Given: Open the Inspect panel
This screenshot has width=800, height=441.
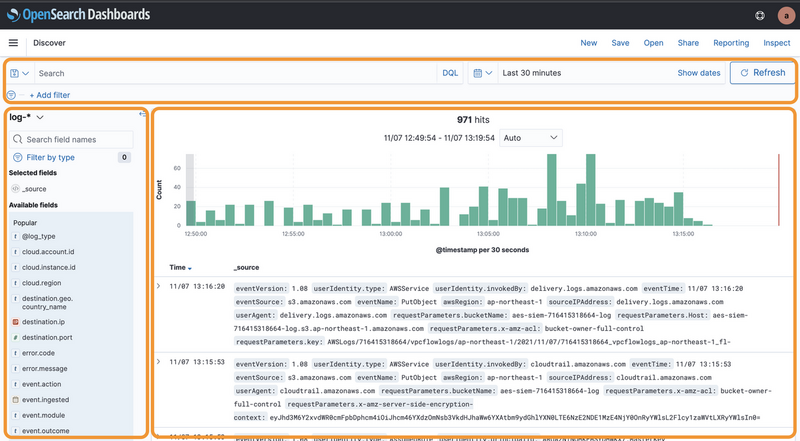Looking at the screenshot, I should tap(776, 43).
